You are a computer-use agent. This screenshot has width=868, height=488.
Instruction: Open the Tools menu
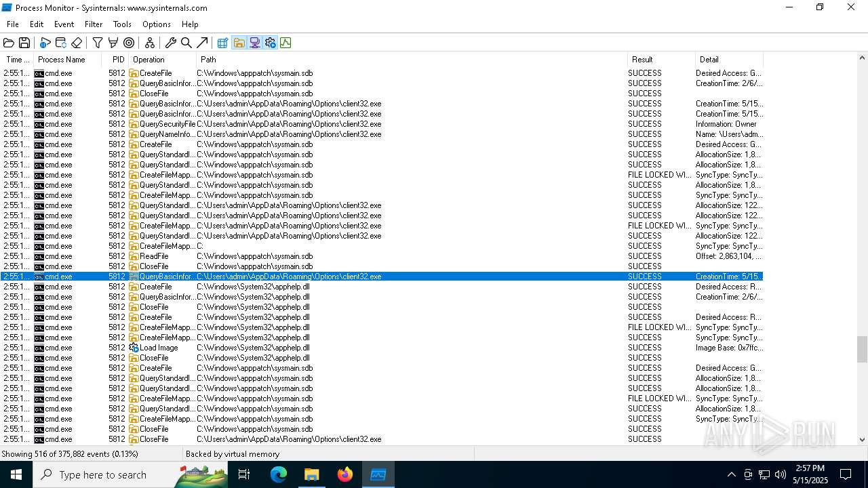122,24
